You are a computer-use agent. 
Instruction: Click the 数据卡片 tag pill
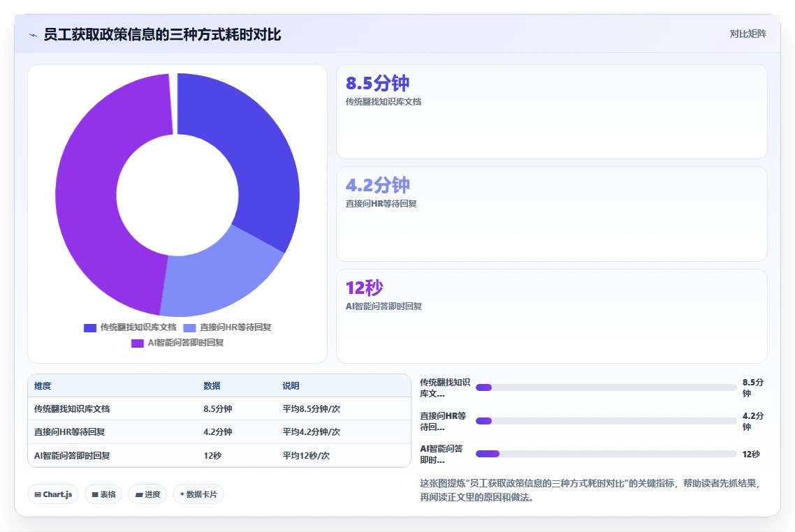(x=198, y=494)
